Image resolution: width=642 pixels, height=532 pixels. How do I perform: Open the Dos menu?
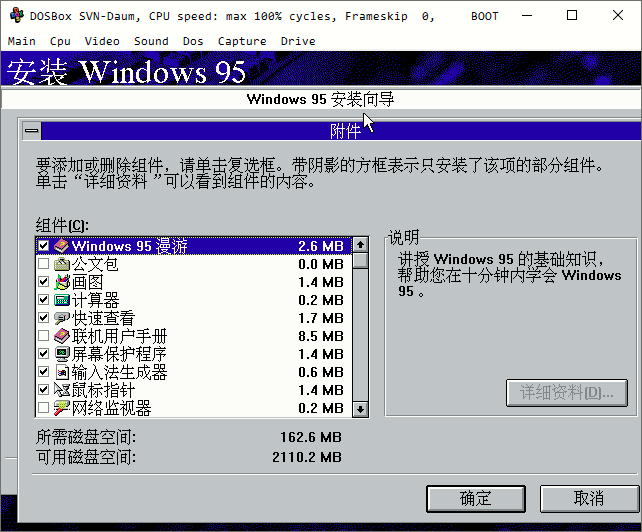pyautogui.click(x=193, y=41)
